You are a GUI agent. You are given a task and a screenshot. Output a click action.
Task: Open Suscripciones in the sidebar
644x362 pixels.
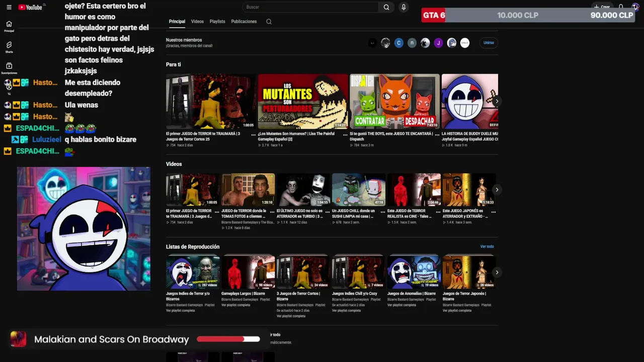pyautogui.click(x=9, y=68)
